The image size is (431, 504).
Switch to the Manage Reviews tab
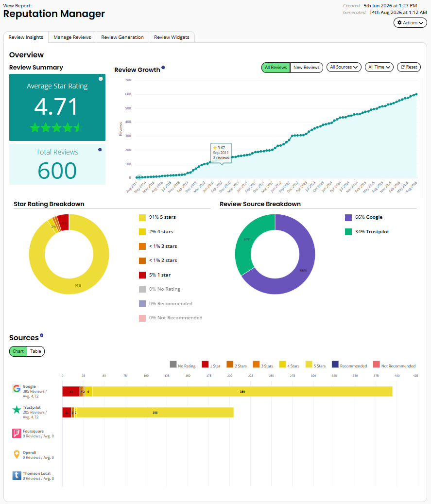coord(72,37)
